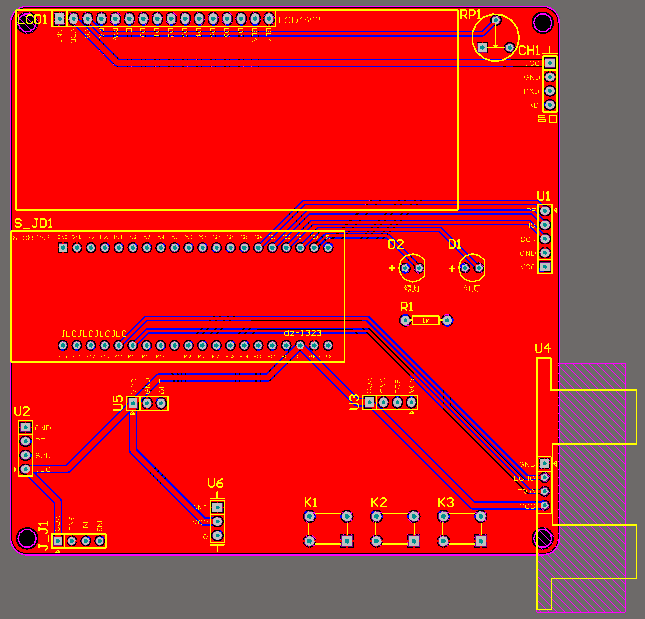Screen dimensions: 645x619
Task: Click the square pad of RP1 potentiometer
Action: pos(483,48)
